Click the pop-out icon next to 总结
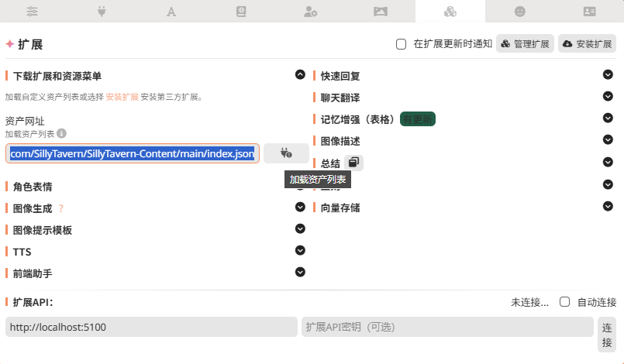Image resolution: width=624 pixels, height=364 pixels. [x=353, y=163]
